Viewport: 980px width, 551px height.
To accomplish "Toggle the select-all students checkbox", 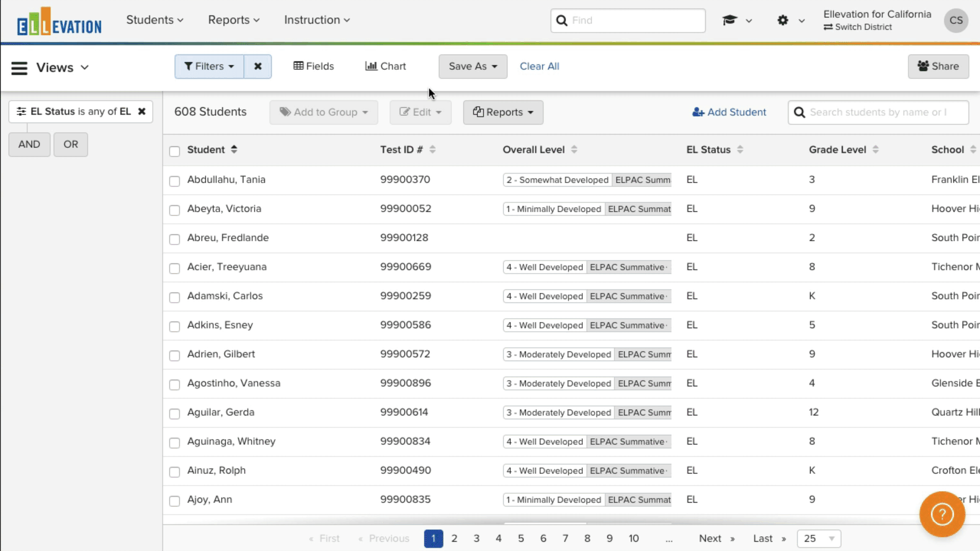I will click(175, 151).
